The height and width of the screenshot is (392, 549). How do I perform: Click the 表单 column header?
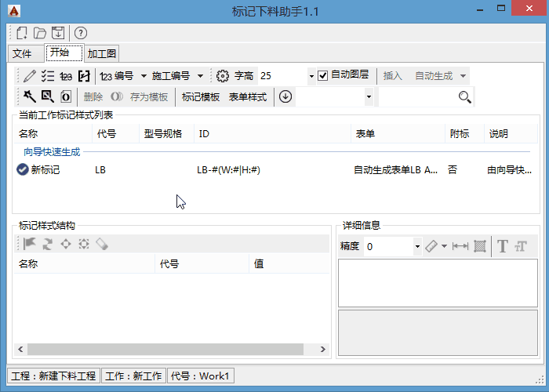tap(398, 134)
